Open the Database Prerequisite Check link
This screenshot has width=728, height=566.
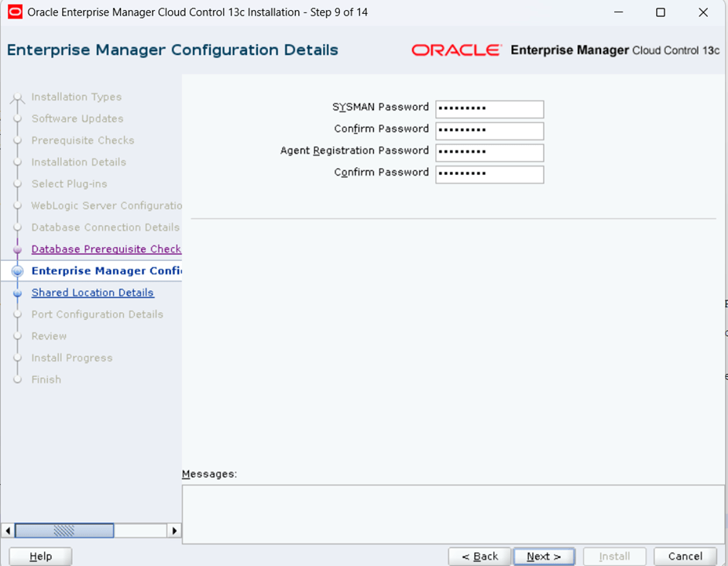(106, 249)
